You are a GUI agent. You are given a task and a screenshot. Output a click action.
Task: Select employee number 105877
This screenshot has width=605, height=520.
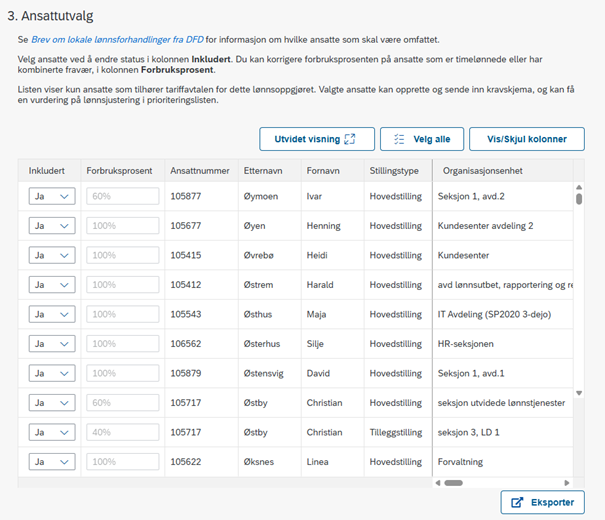coord(186,196)
